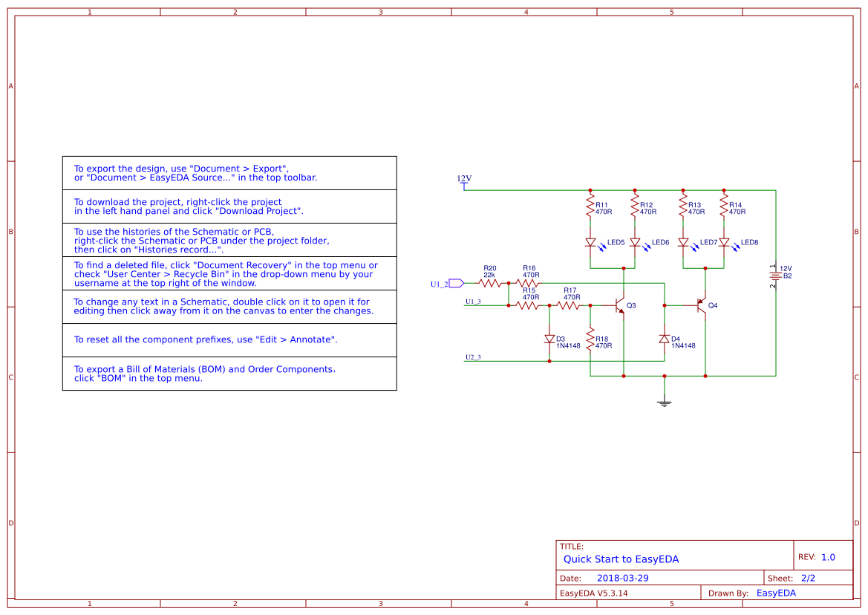Select diode D3 1N4148 symbol
Viewport: 868px width, 615px height.
click(x=548, y=339)
